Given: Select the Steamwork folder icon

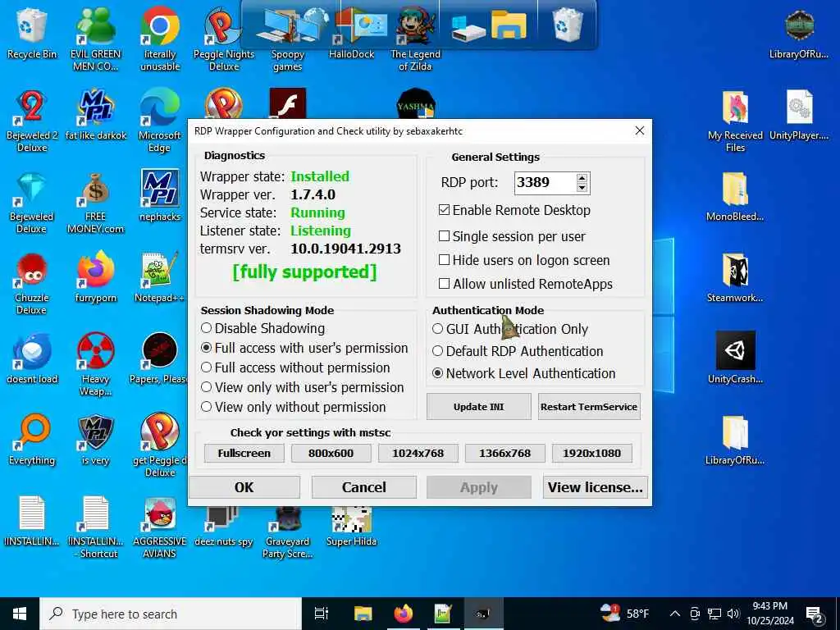Looking at the screenshot, I should [735, 277].
